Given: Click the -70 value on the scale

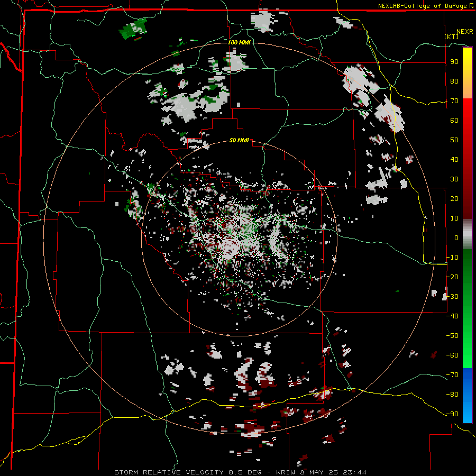Looking at the screenshot, I should (452, 375).
